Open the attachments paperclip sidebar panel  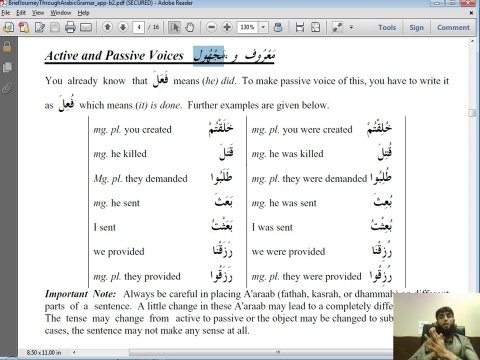[x=7, y=88]
